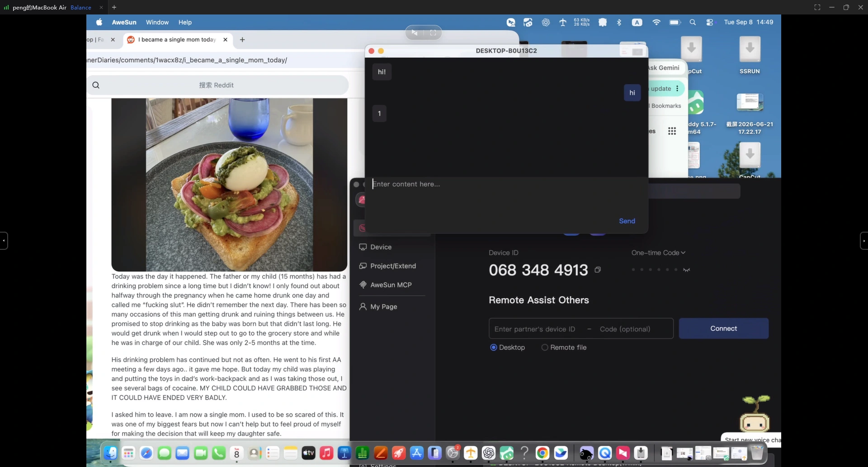
Task: Open the date and time menu
Action: 749,22
